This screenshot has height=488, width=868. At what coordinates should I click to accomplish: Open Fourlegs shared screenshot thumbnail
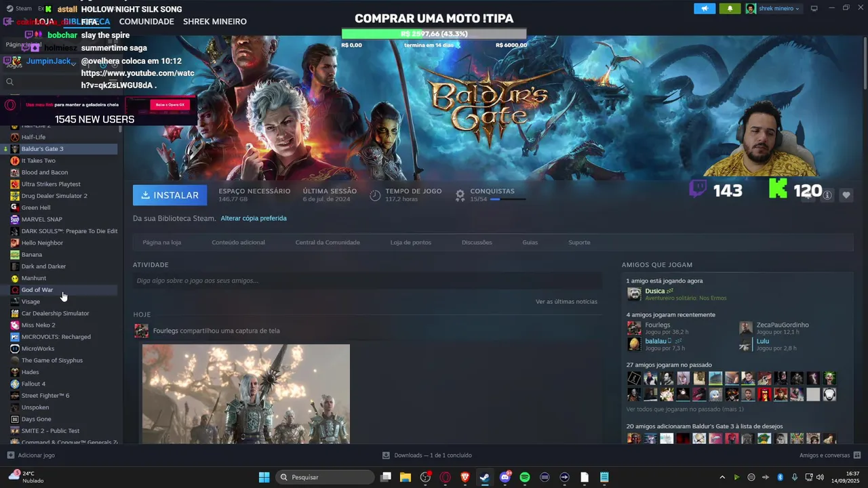[246, 394]
